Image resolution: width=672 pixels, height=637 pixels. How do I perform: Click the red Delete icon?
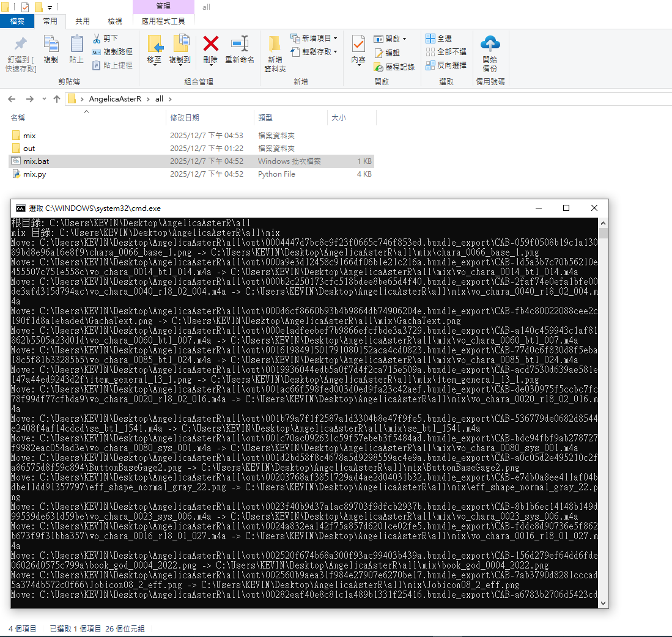pyautogui.click(x=210, y=44)
